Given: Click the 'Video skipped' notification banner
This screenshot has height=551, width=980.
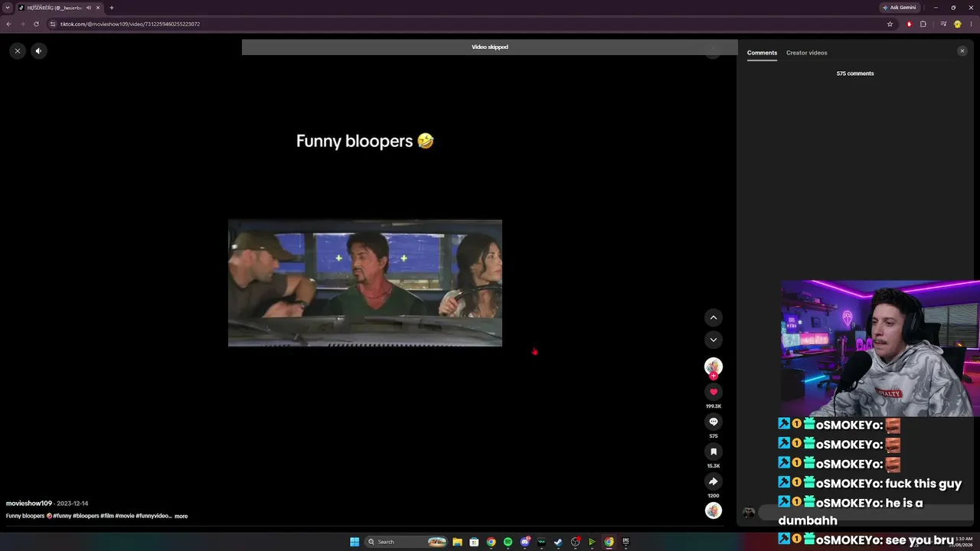Looking at the screenshot, I should tap(490, 47).
